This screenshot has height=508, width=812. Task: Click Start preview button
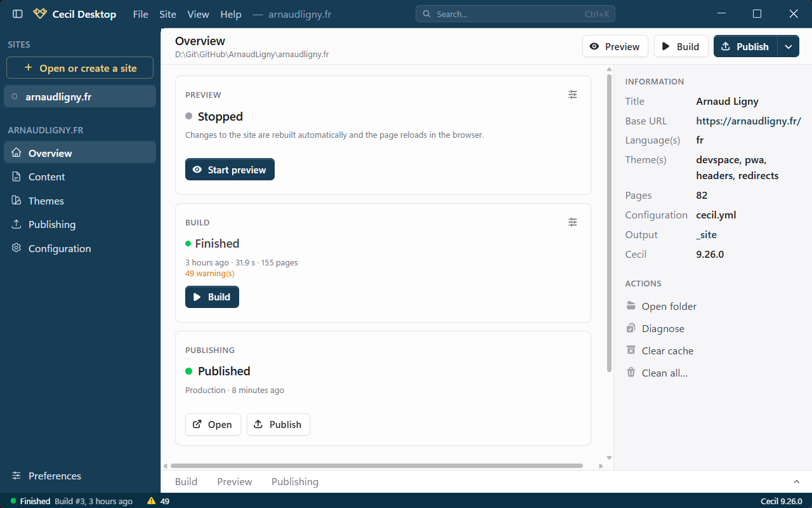pos(230,170)
